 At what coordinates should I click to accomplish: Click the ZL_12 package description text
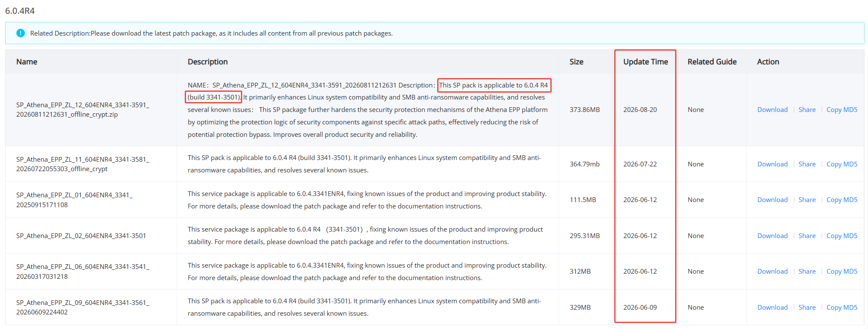(x=368, y=110)
